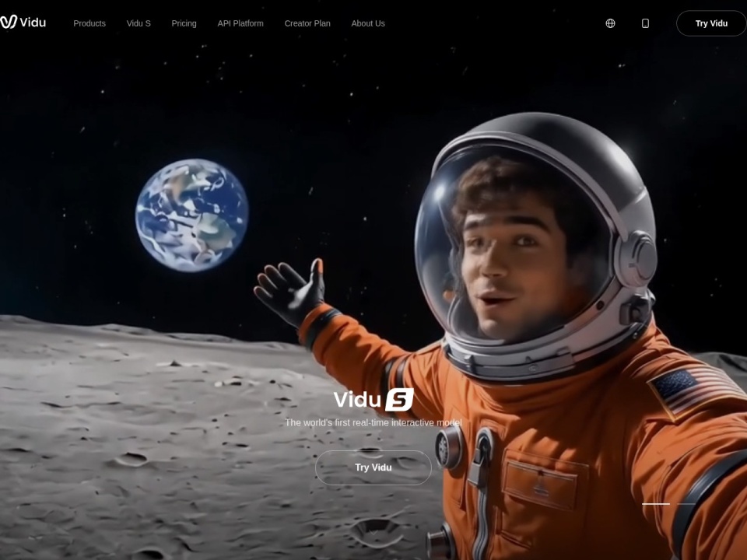The height and width of the screenshot is (560, 747).
Task: Click Try Vidu button in header
Action: pyautogui.click(x=711, y=23)
